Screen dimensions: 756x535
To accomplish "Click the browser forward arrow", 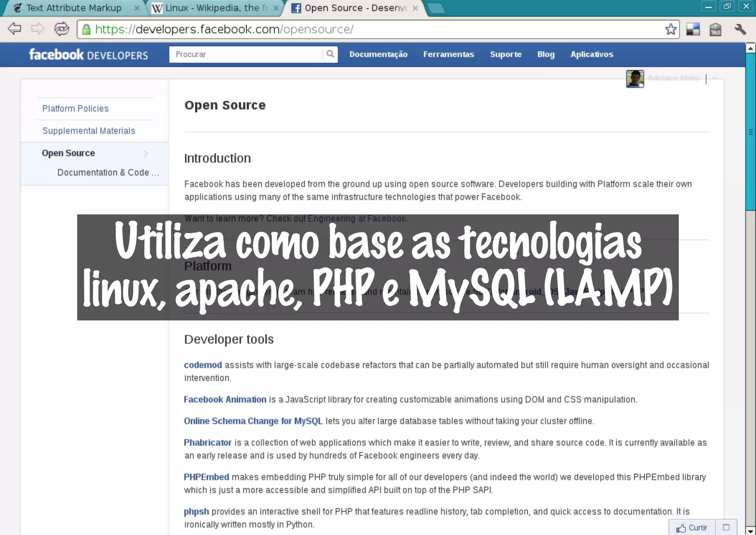I will [37, 29].
